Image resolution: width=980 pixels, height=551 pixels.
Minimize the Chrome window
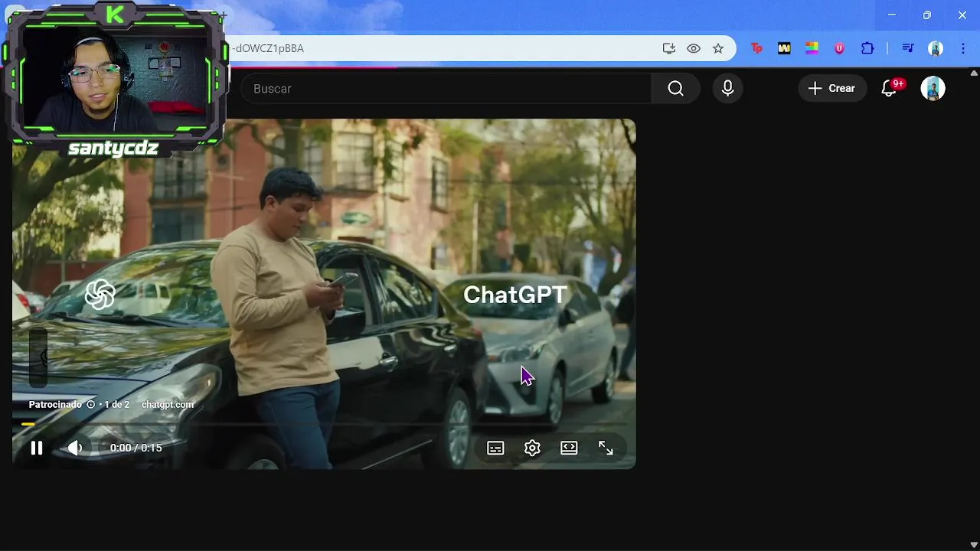892,15
